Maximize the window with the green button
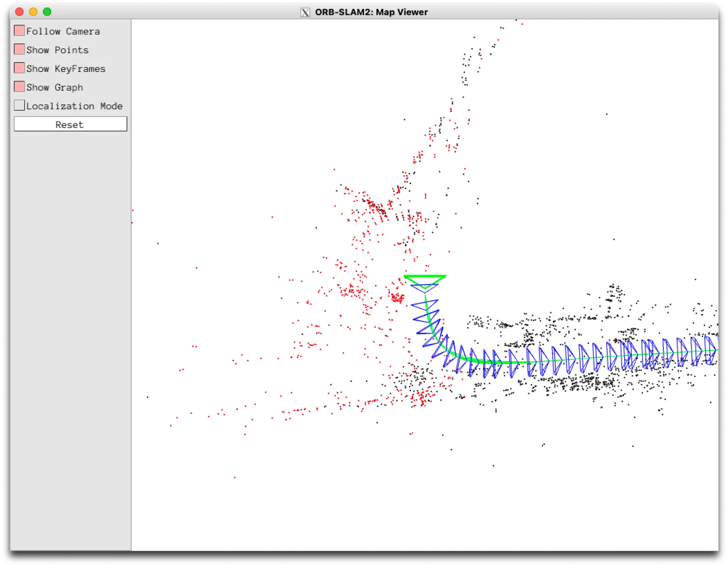The height and width of the screenshot is (566, 728). click(47, 12)
